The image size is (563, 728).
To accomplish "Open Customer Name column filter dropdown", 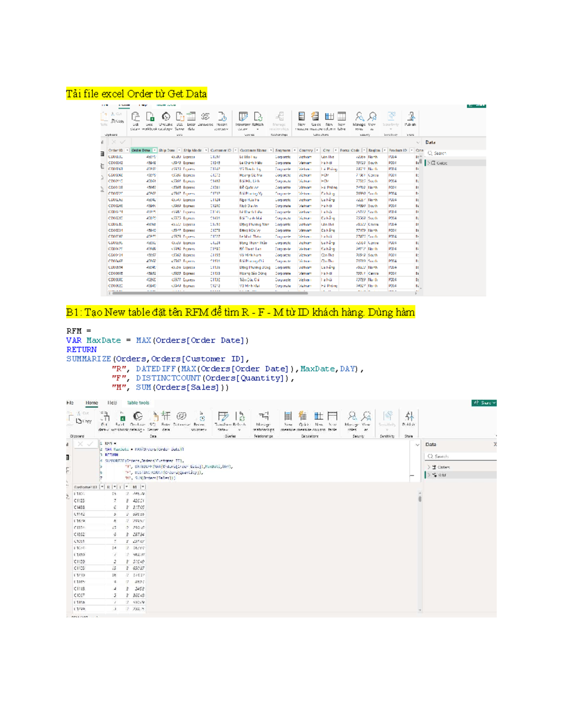I will point(271,150).
